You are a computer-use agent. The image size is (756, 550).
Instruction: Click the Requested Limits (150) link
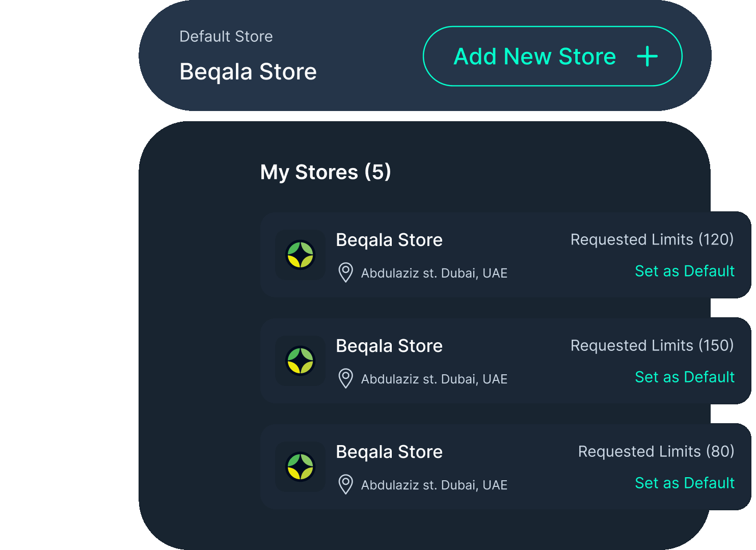(x=652, y=345)
